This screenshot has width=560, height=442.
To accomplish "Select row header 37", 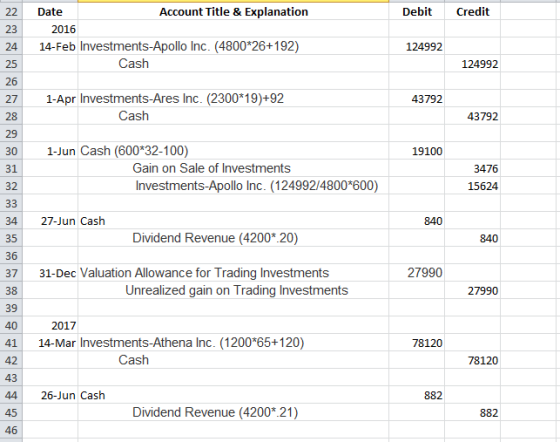I will click(x=11, y=273).
